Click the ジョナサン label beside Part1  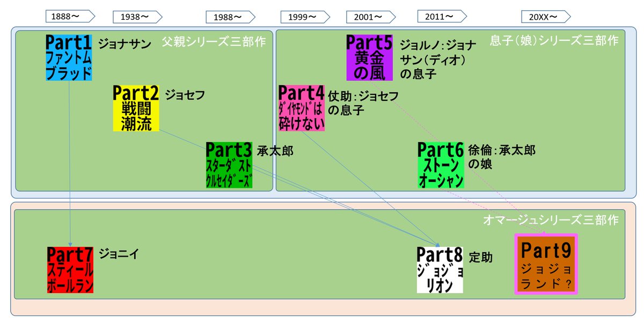[125, 43]
